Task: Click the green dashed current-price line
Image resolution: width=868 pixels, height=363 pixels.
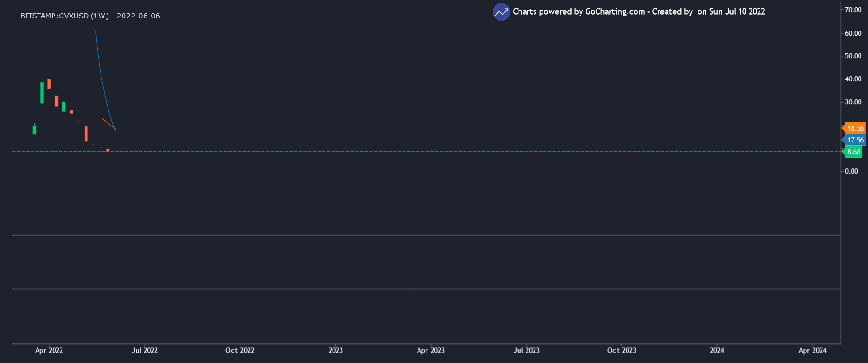Action: click(423, 151)
